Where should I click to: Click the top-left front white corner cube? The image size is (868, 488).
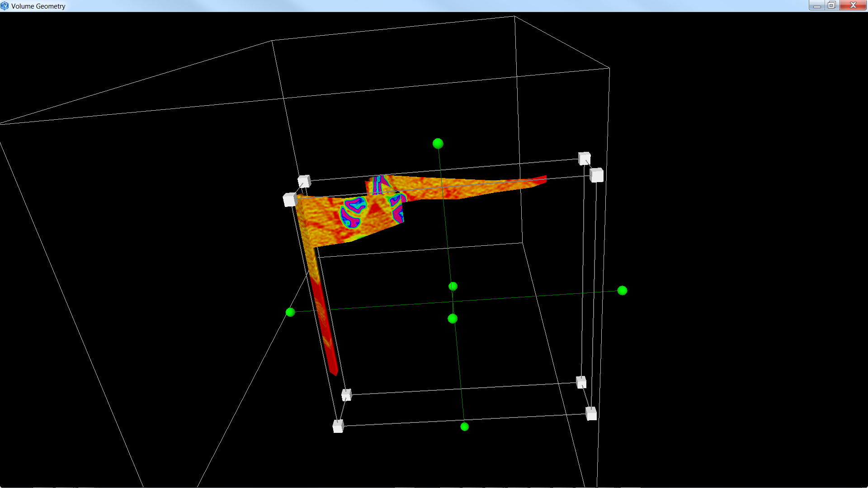coord(289,199)
